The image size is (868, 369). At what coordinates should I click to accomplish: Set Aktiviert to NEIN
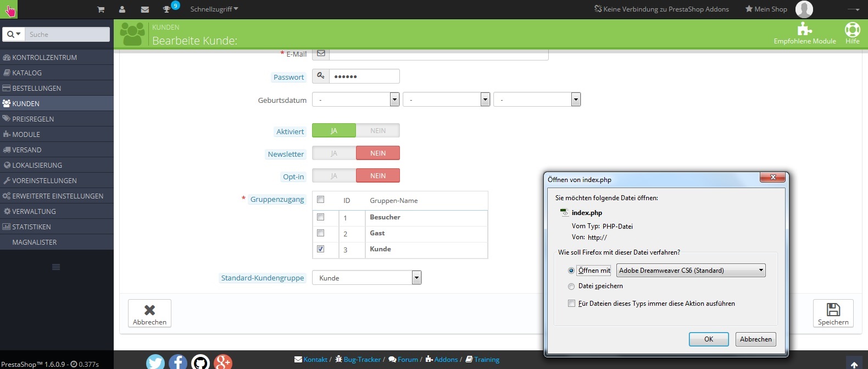coord(378,130)
